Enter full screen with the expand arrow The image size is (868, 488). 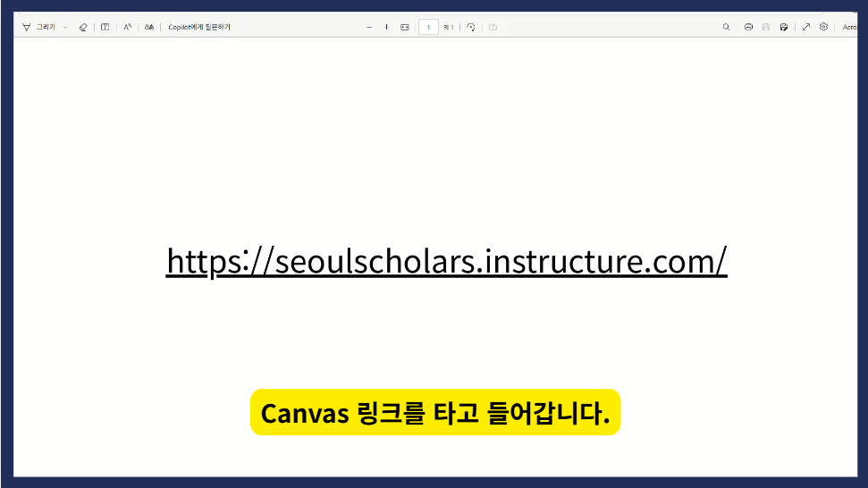(x=805, y=28)
